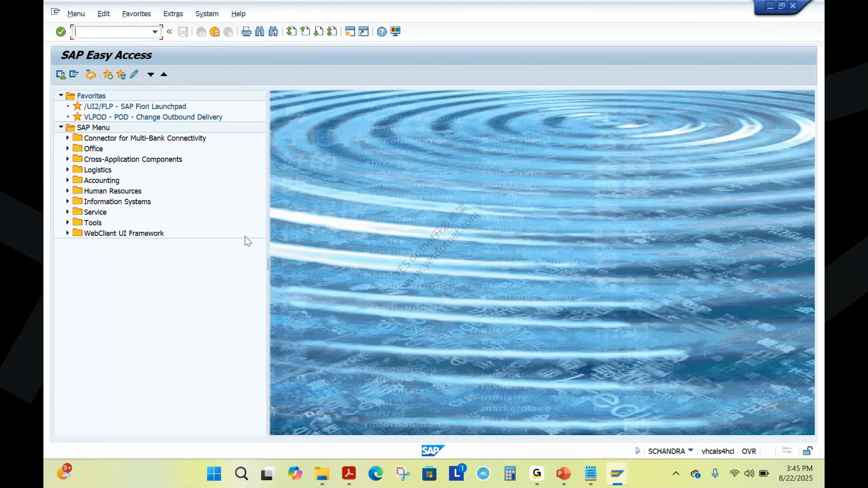Click the Create New Session icon

tap(350, 32)
